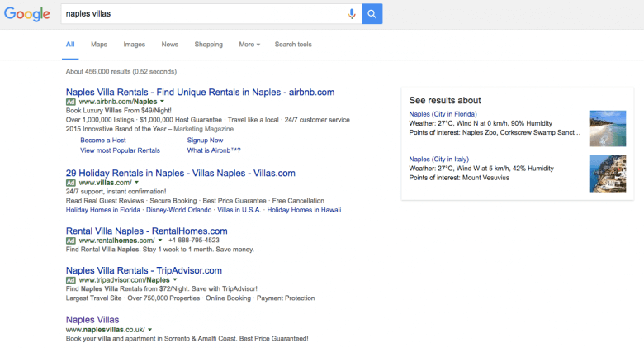
Task: Open Naples Villa Rentals airbnb.com ad title
Action: pos(200,92)
